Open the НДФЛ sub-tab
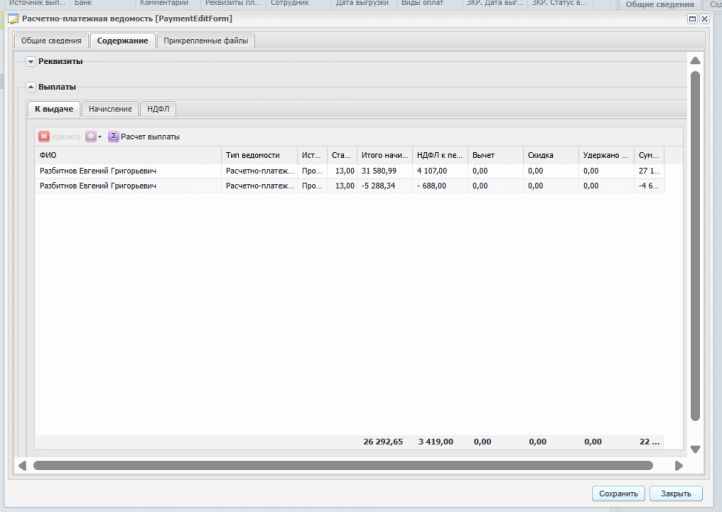This screenshot has height=512, width=722. pos(158,109)
